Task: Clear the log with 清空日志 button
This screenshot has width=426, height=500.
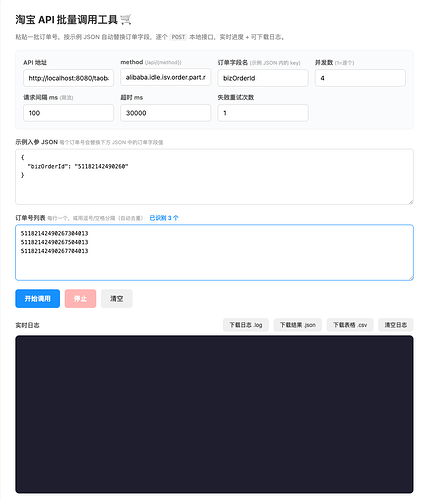Action: click(396, 325)
